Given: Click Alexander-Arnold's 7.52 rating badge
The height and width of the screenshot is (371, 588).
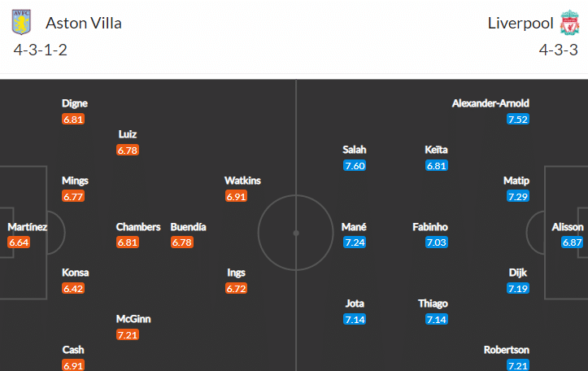Looking at the screenshot, I should (518, 119).
